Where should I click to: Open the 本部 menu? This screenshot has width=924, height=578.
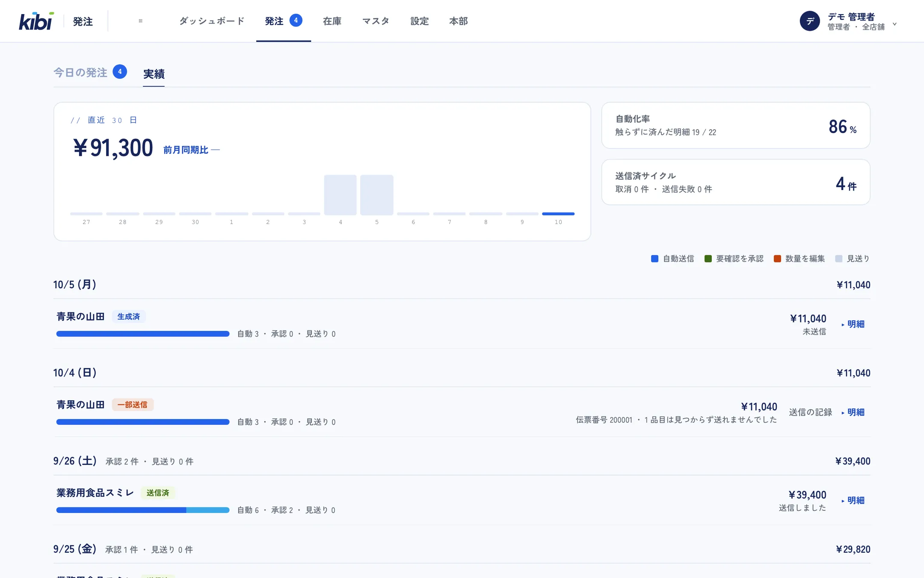point(458,21)
